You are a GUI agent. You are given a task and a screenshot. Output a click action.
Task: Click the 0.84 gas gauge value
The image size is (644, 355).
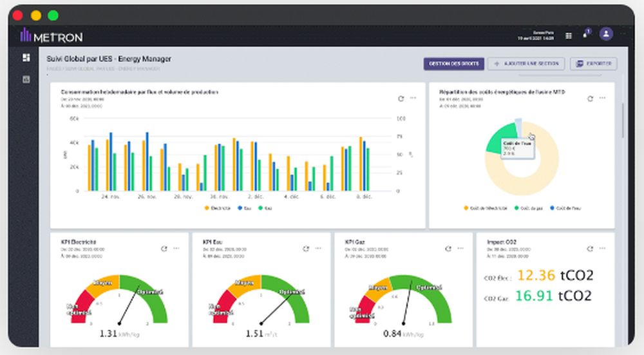(x=403, y=334)
